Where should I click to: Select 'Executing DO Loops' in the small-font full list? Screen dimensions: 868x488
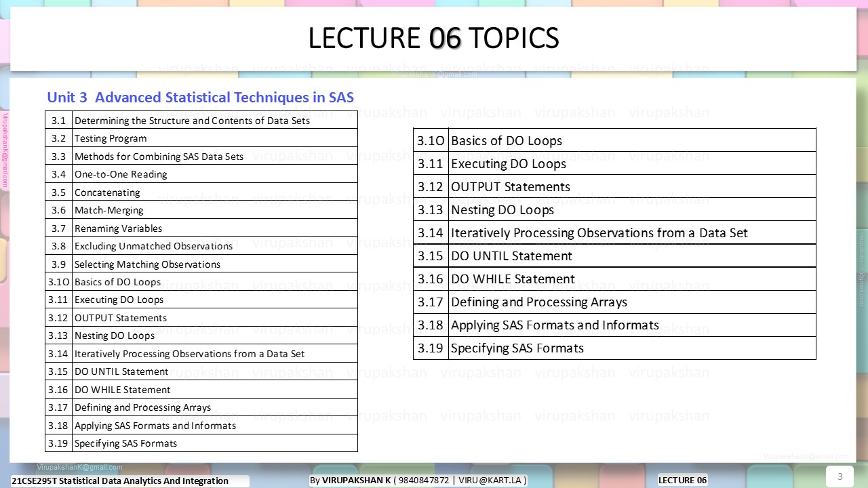coord(119,300)
